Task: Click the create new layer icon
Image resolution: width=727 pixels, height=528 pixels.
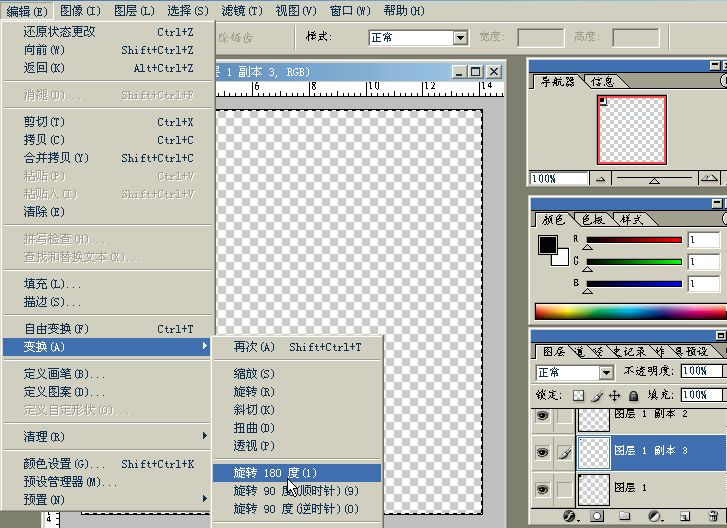Action: (x=684, y=517)
